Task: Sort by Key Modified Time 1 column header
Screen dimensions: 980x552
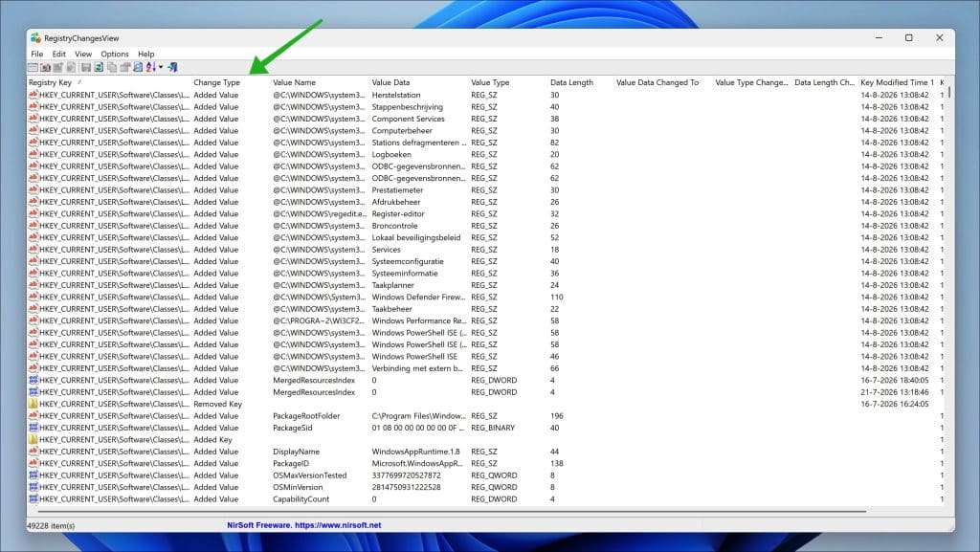Action: [x=898, y=82]
